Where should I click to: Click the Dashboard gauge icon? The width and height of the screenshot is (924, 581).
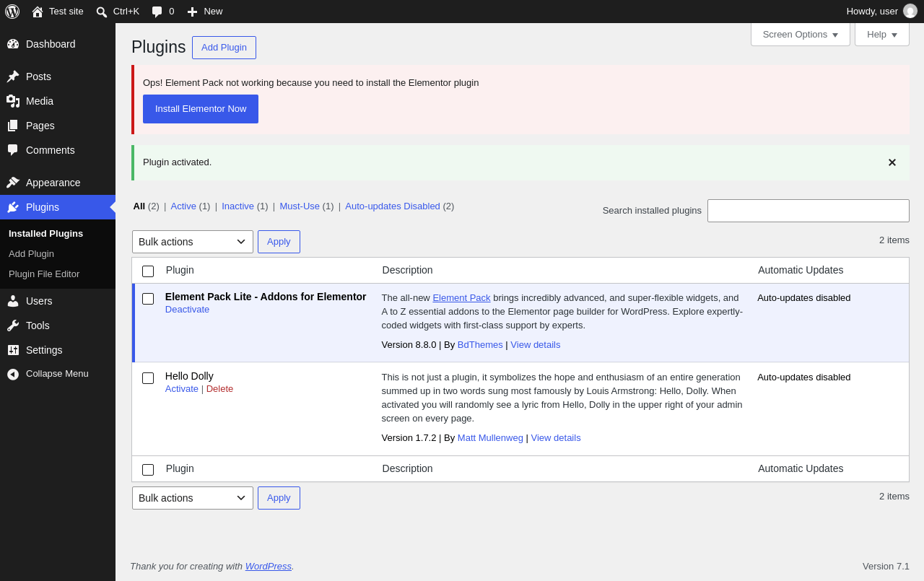click(x=13, y=44)
